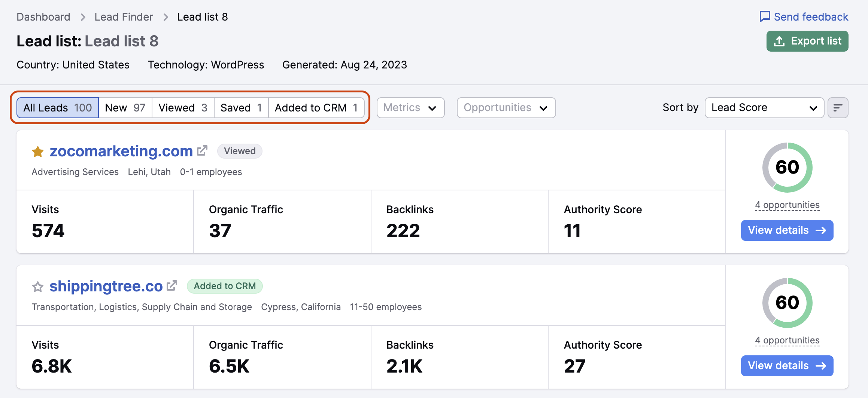Star shippingtree.co as a favorite lead

[37, 286]
